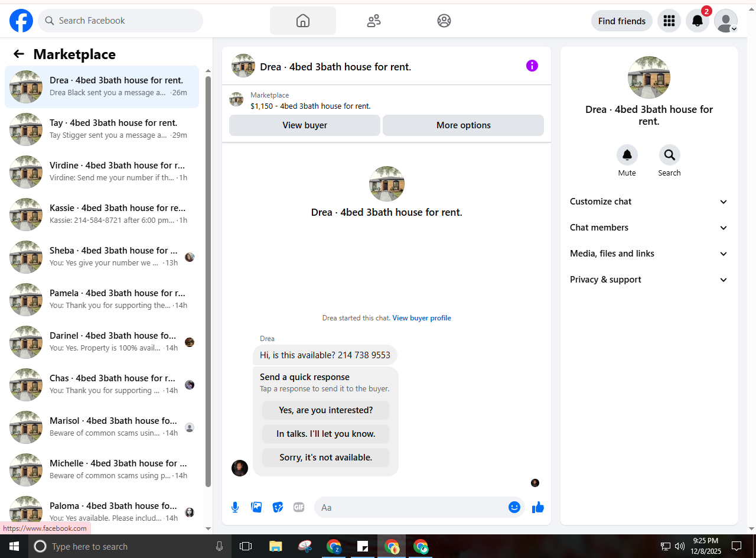Open the Pamela conversation in the list
The width and height of the screenshot is (756, 558).
click(102, 300)
